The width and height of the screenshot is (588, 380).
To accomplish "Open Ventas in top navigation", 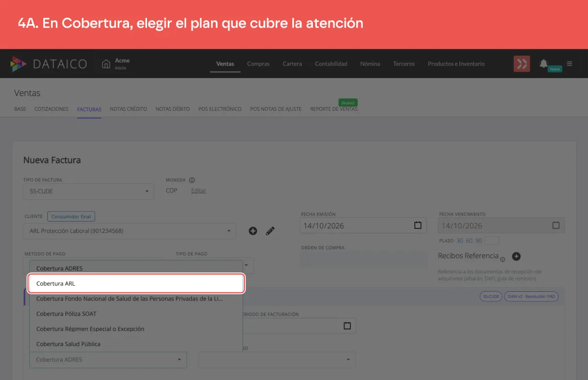I will point(225,64).
